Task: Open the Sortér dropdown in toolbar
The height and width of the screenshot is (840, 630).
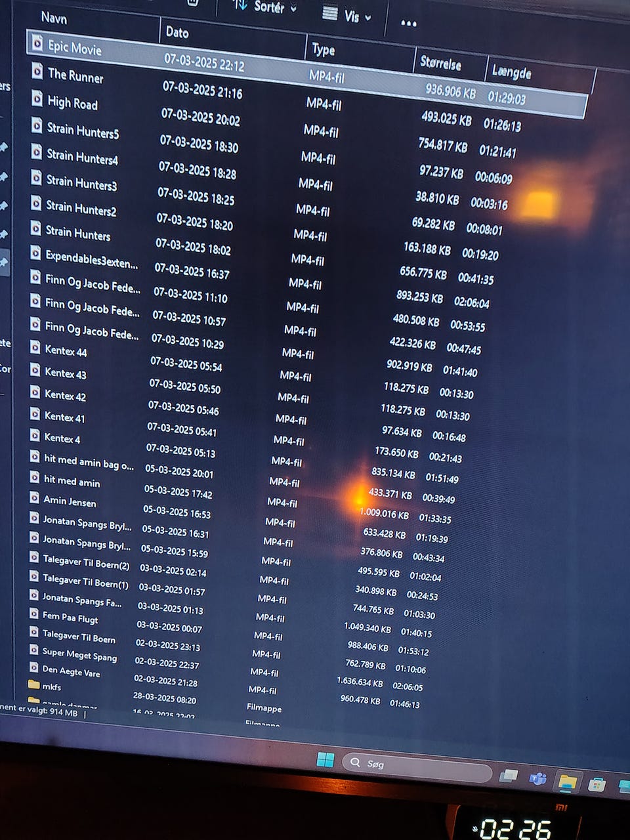Action: [x=264, y=7]
